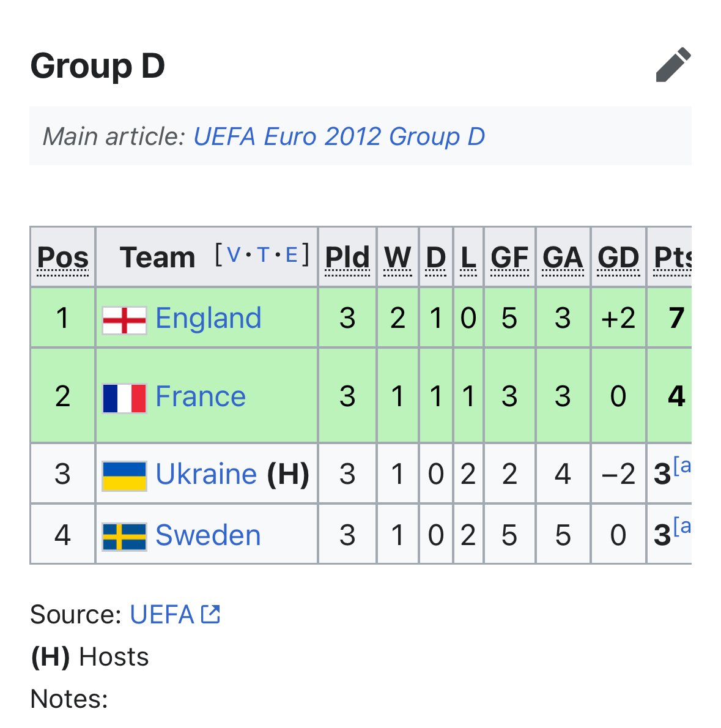The height and width of the screenshot is (728, 721).
Task: Open the Sweden team link
Action: [208, 535]
